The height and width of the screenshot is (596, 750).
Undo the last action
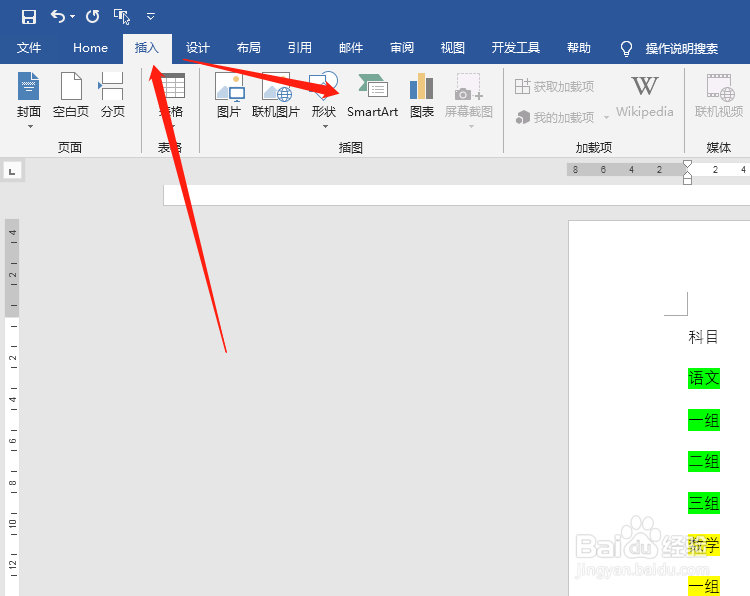[x=58, y=17]
